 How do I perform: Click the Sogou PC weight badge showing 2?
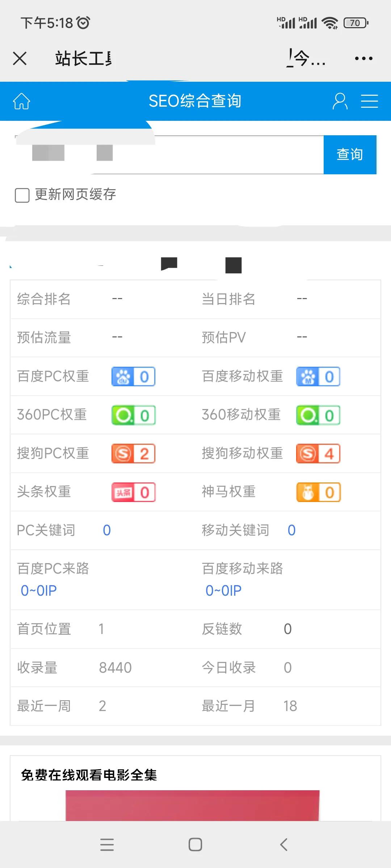[x=133, y=454]
